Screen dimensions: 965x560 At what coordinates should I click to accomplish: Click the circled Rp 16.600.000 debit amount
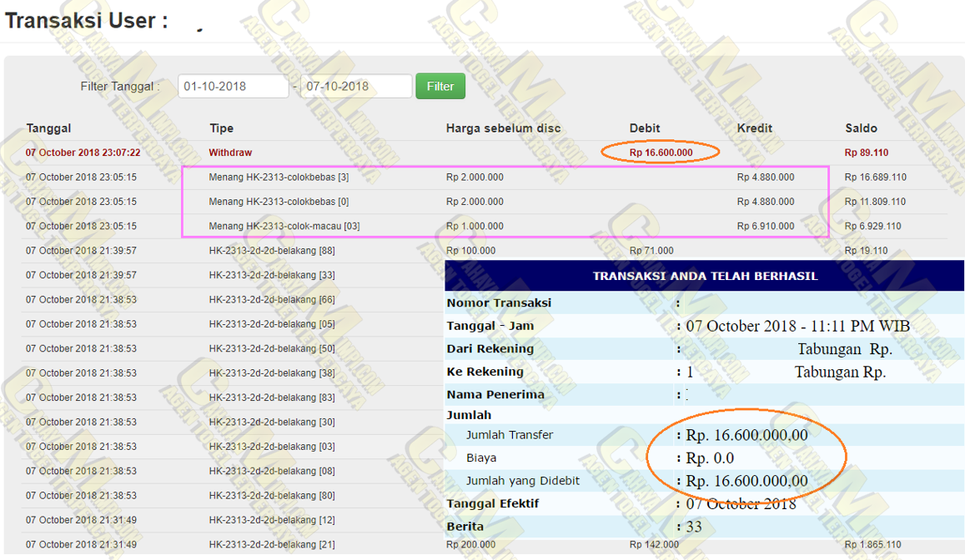[x=661, y=152]
